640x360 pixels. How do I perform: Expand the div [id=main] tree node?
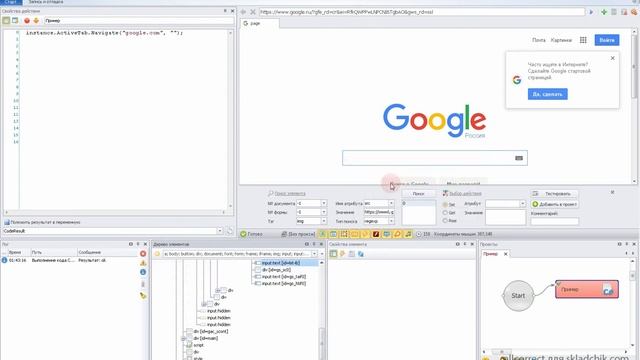[x=183, y=338]
